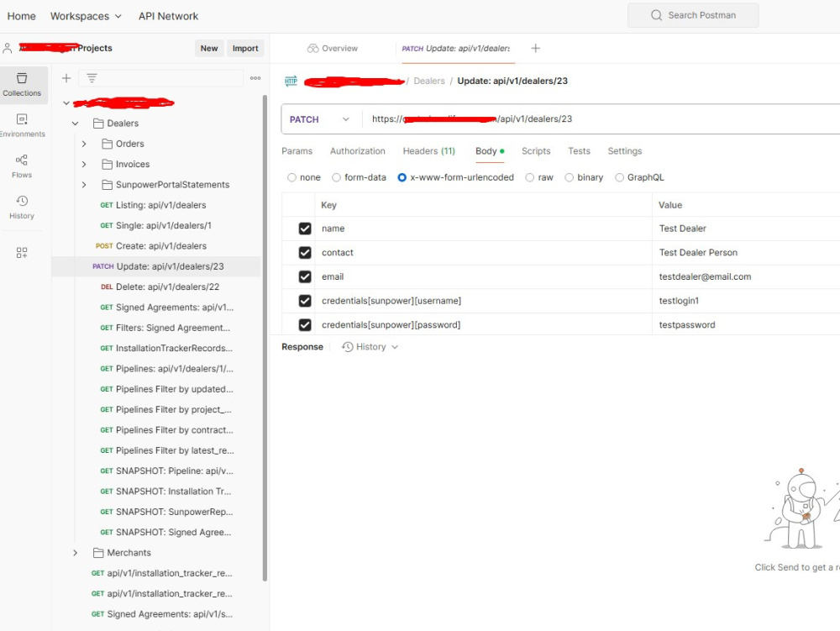Expand the Merchants folder chevron

point(76,552)
